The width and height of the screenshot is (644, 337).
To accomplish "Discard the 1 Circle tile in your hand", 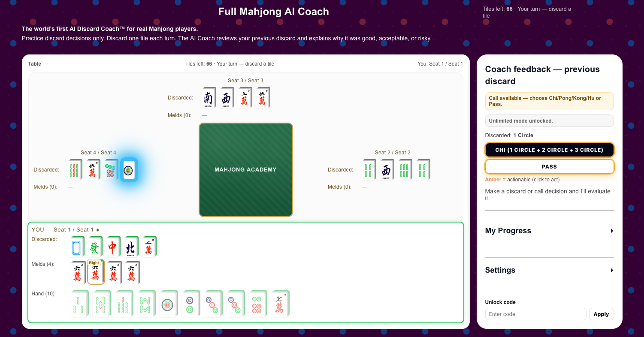I will tap(168, 304).
